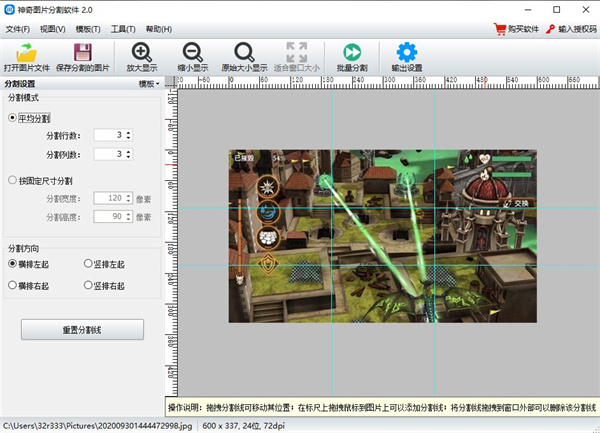Zoom out with 缩小显示 magnifier icon
Screen dimensions: 600x433
pos(193,52)
